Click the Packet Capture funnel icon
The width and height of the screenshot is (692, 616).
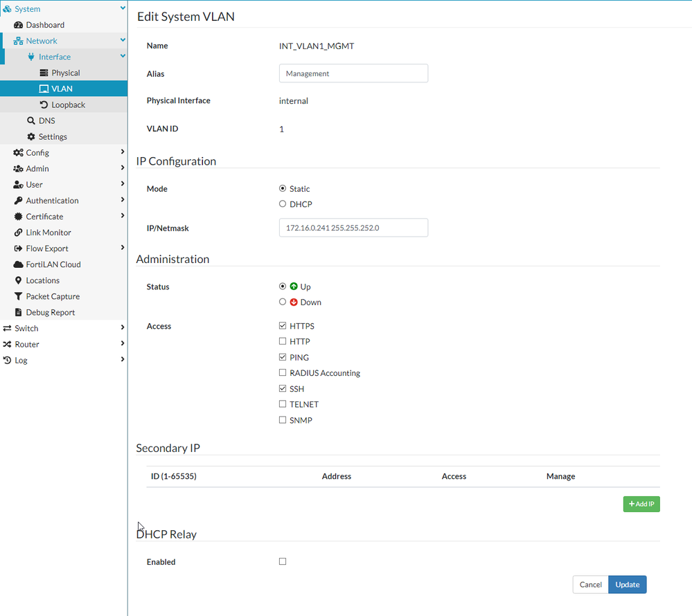coord(18,296)
